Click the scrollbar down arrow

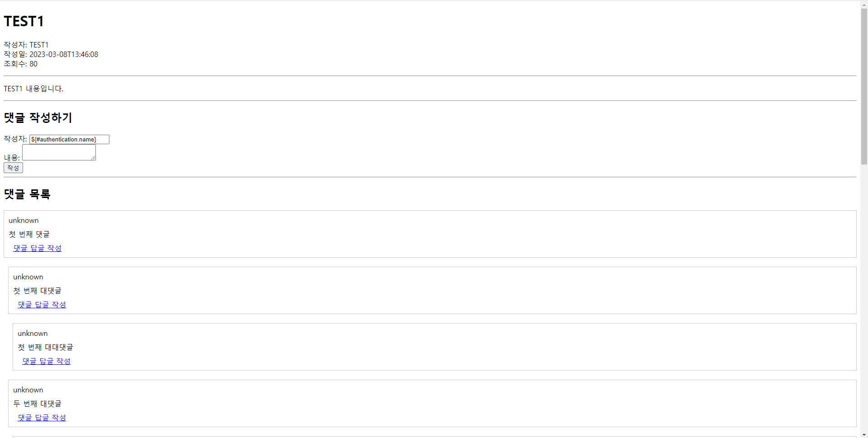863,434
